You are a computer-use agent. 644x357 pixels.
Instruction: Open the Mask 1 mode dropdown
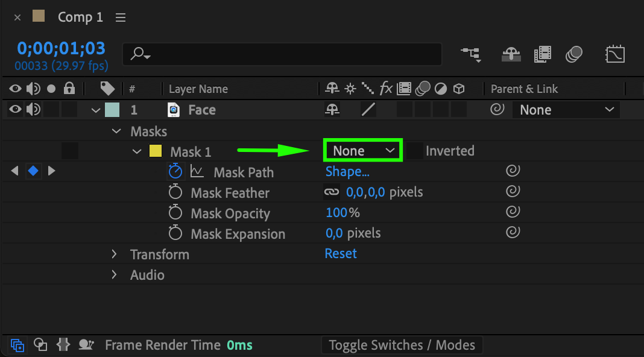tap(362, 150)
